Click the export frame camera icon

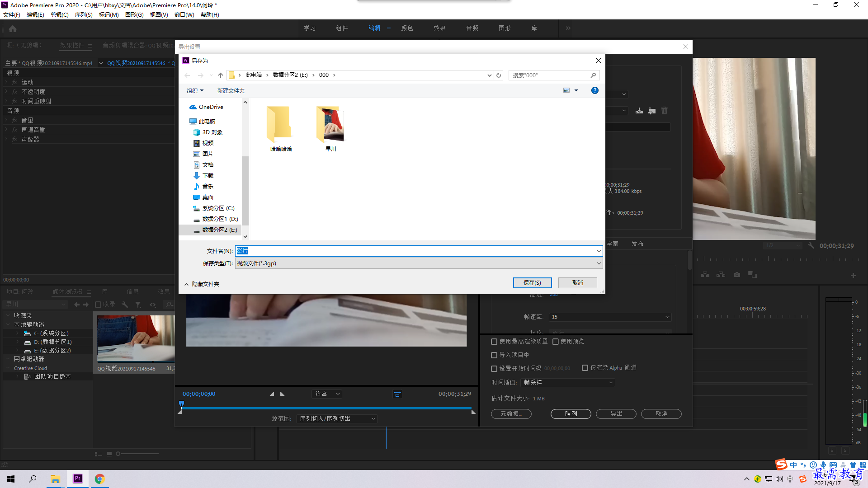(737, 275)
